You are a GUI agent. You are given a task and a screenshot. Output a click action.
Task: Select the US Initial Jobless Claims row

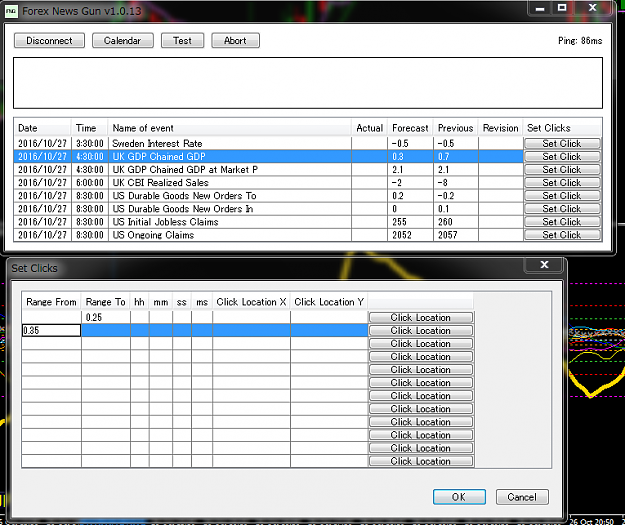(x=268, y=222)
